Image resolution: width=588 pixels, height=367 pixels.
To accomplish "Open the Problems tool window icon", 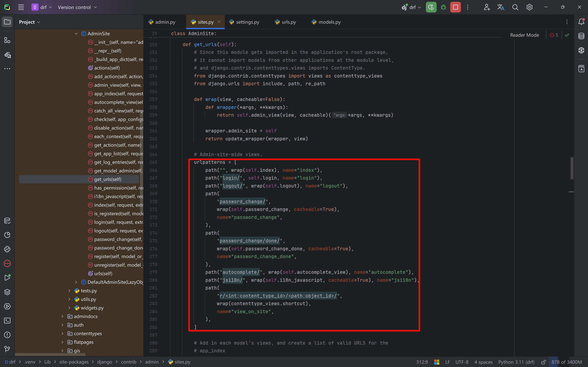I will [7, 335].
